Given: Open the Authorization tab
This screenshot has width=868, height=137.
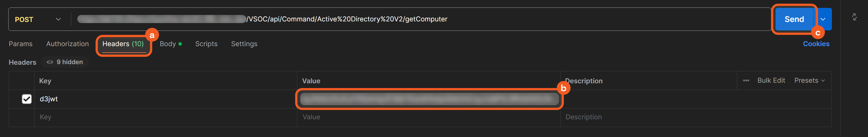Looking at the screenshot, I should 67,44.
